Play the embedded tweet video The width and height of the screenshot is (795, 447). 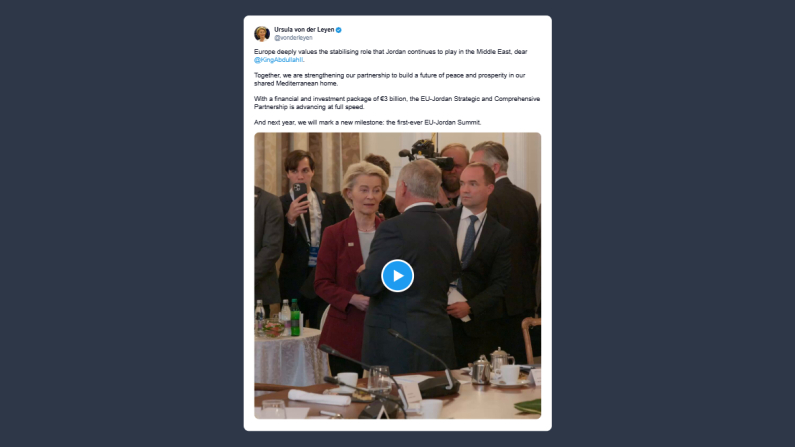coord(398,276)
